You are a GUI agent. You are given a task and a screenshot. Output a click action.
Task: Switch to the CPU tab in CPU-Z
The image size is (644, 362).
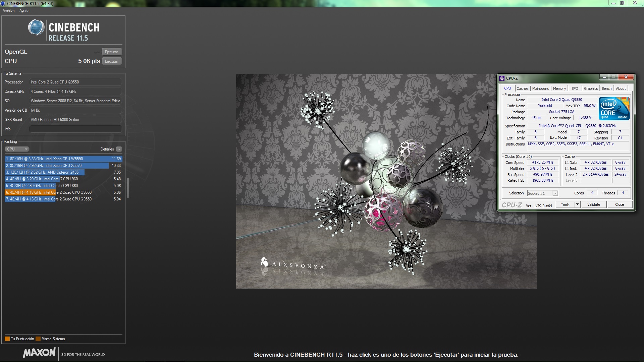(507, 88)
